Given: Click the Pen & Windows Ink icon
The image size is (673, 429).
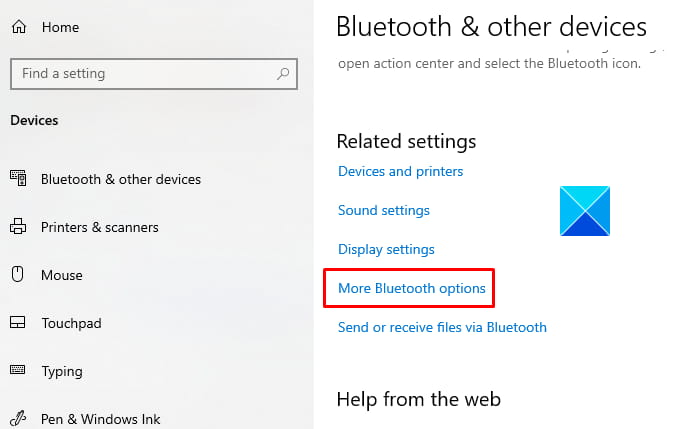Looking at the screenshot, I should (18, 418).
